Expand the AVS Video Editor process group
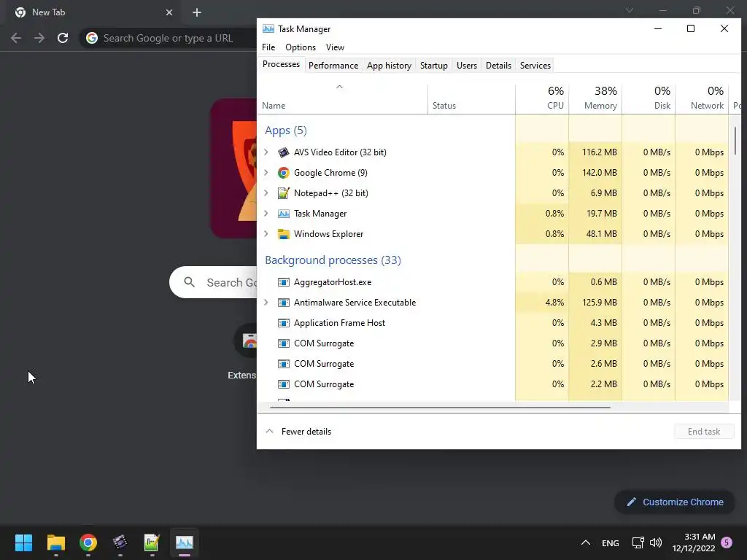The height and width of the screenshot is (560, 747). [266, 152]
